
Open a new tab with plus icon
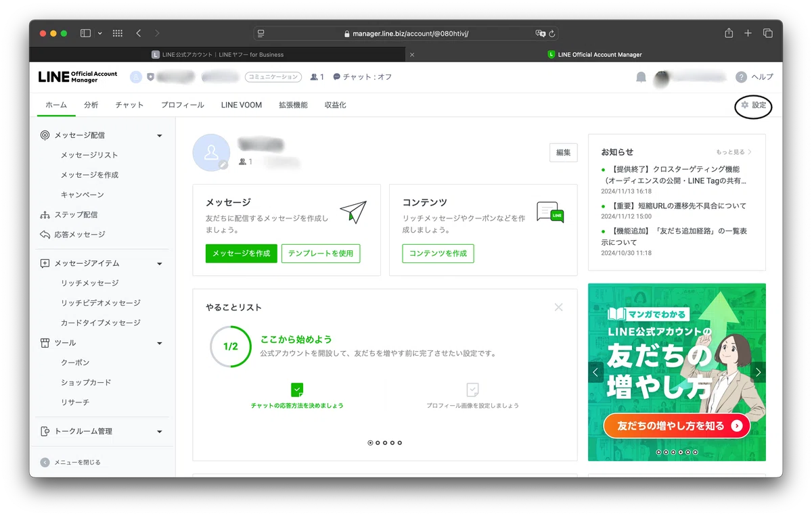point(748,33)
